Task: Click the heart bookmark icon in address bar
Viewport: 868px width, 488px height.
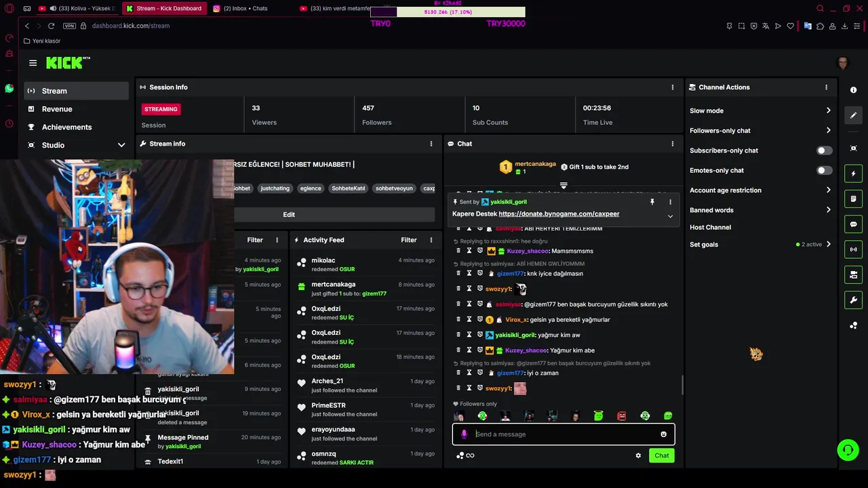Action: tap(790, 26)
